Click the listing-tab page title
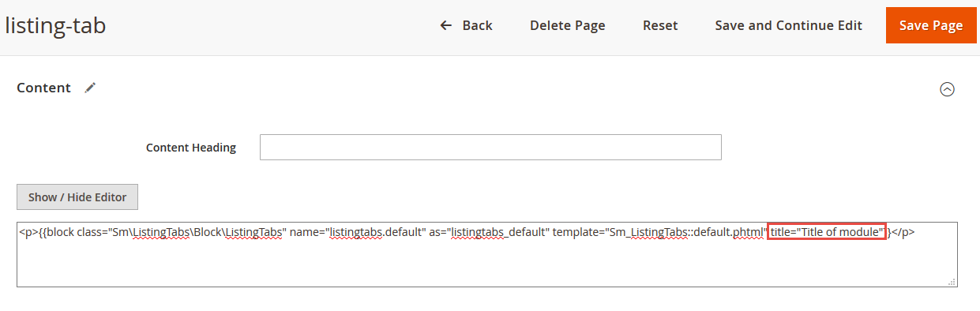 [55, 26]
